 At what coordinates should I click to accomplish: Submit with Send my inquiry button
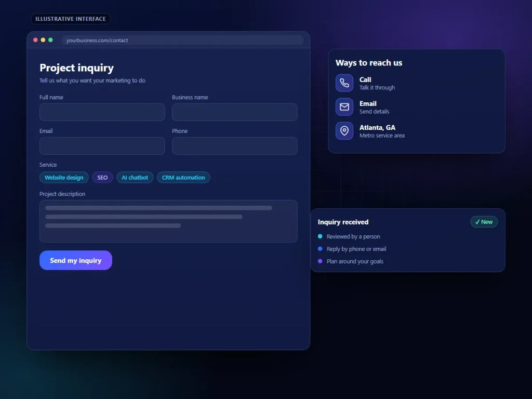(76, 260)
